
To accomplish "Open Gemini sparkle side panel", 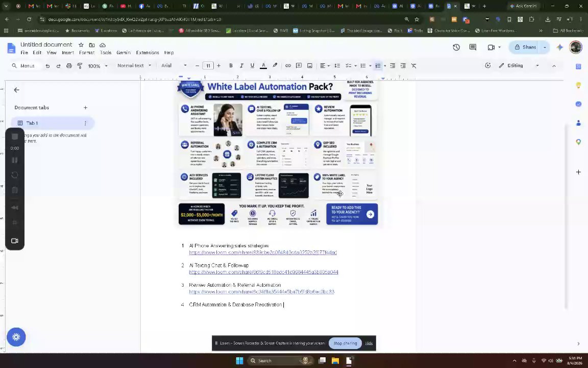I will coord(559,48).
